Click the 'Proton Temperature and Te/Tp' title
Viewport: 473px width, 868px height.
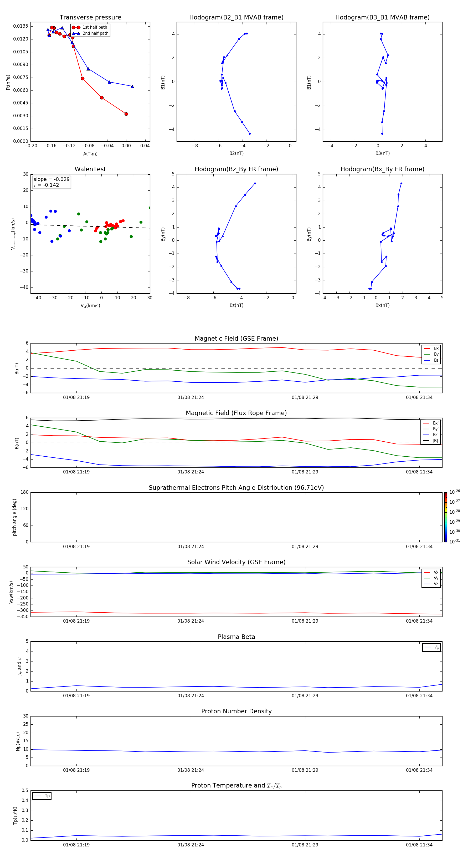pos(236,786)
